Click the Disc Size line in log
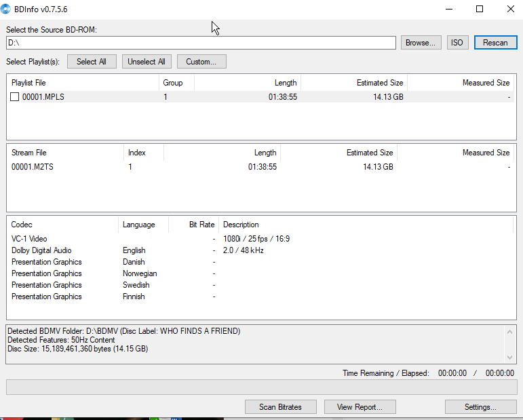523x420 pixels. pyautogui.click(x=78, y=349)
